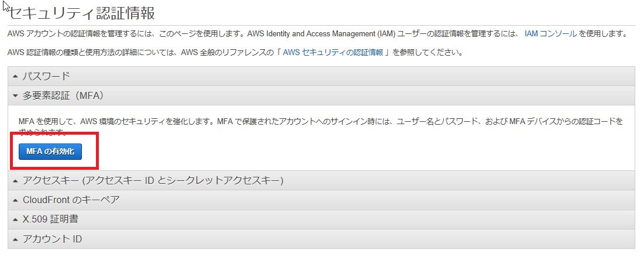Expand the CloudFront のキーペア section arrow
Screen dimensions: 644x267
tap(15, 200)
